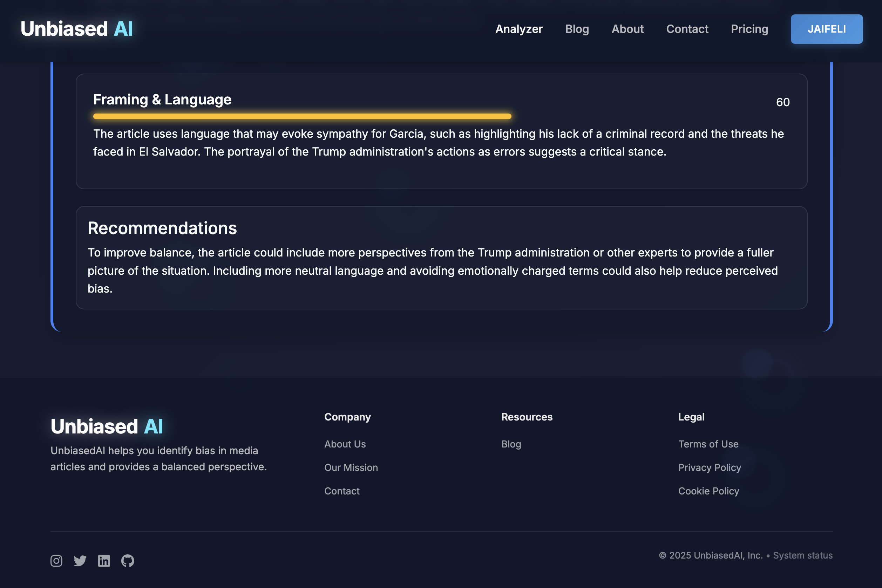The width and height of the screenshot is (882, 588).
Task: Open the Analyzer nav item
Action: [519, 29]
